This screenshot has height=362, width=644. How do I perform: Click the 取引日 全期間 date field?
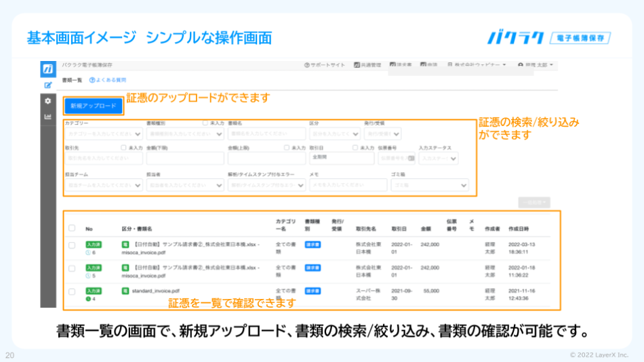click(x=342, y=158)
